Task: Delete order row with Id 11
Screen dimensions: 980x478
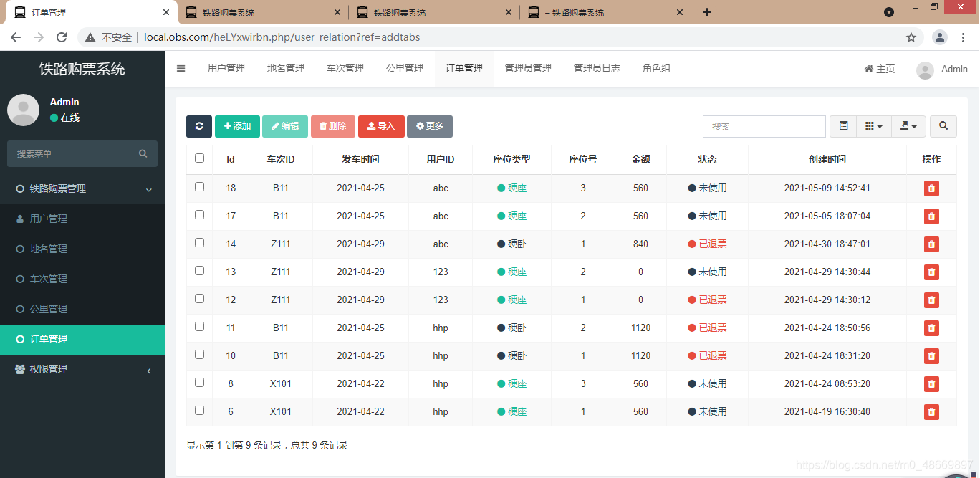Action: coord(931,328)
